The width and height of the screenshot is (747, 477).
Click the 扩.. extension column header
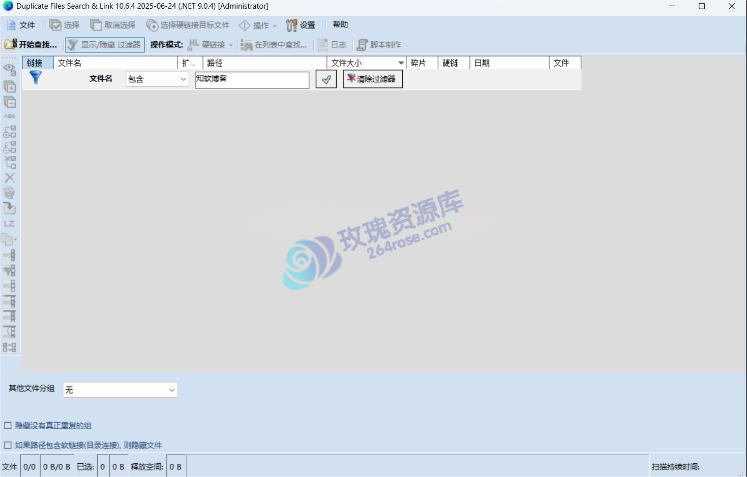[x=190, y=62]
